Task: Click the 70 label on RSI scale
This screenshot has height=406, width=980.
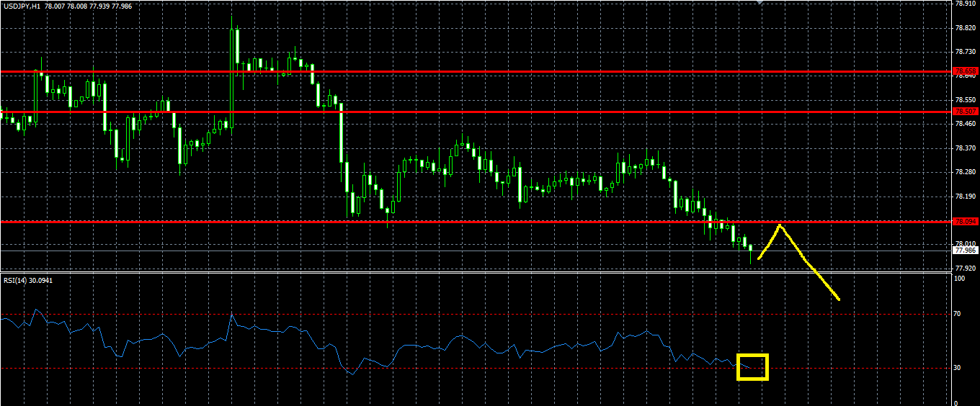Action: pos(956,314)
